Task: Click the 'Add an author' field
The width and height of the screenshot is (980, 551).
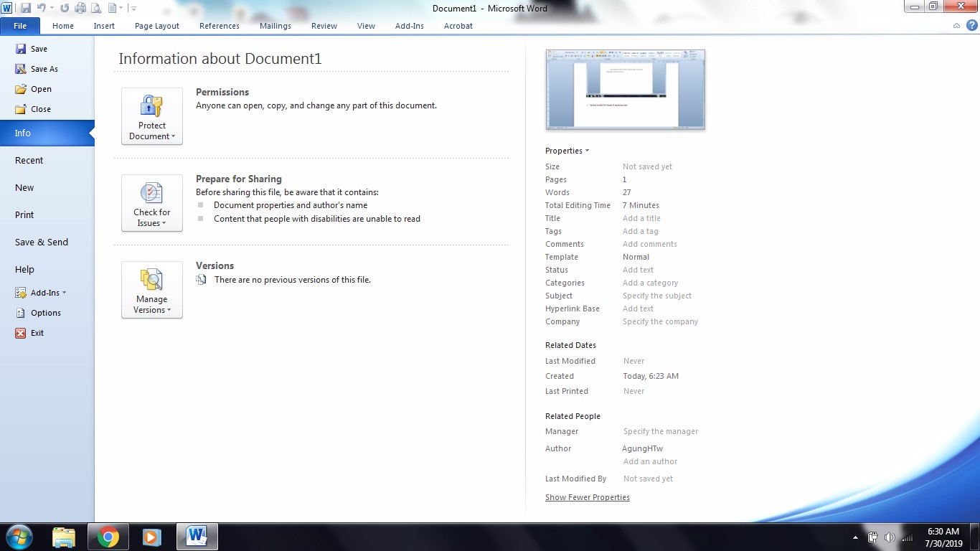Action: pyautogui.click(x=650, y=461)
